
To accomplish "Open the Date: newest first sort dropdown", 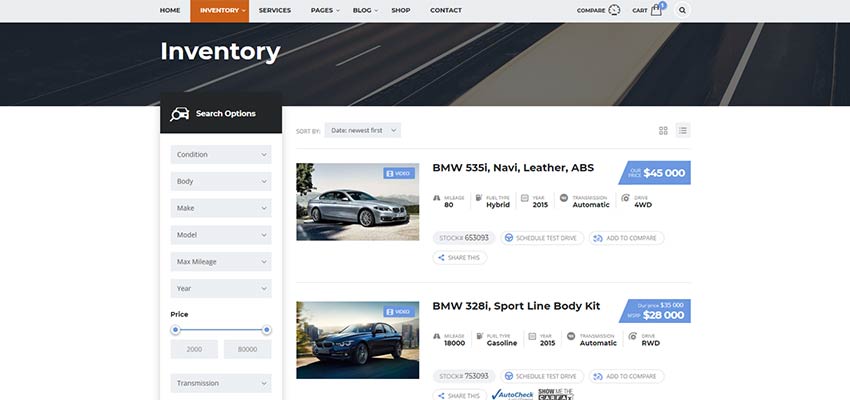I will tap(363, 131).
